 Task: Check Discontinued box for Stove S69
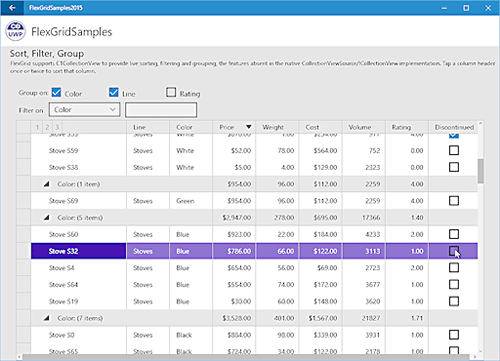pos(454,201)
